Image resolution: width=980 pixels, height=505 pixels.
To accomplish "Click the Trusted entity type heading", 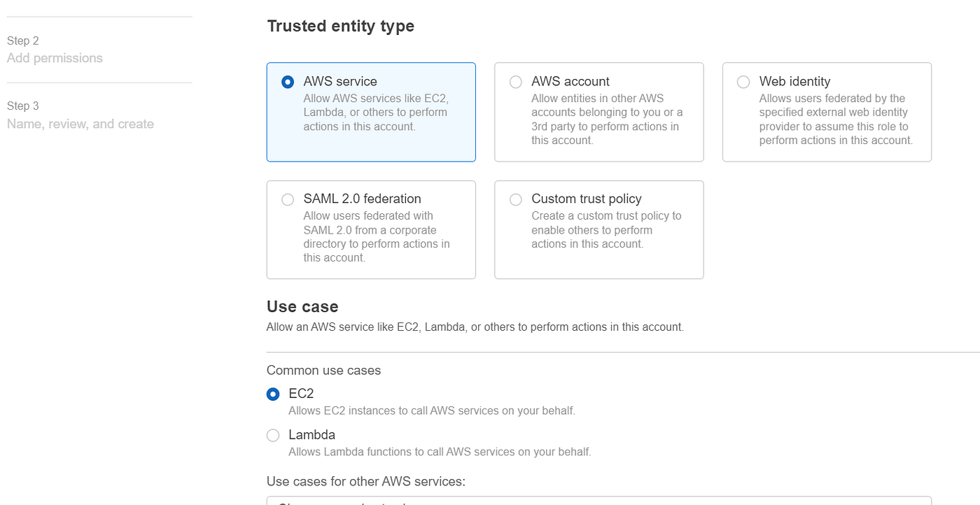I will point(340,25).
